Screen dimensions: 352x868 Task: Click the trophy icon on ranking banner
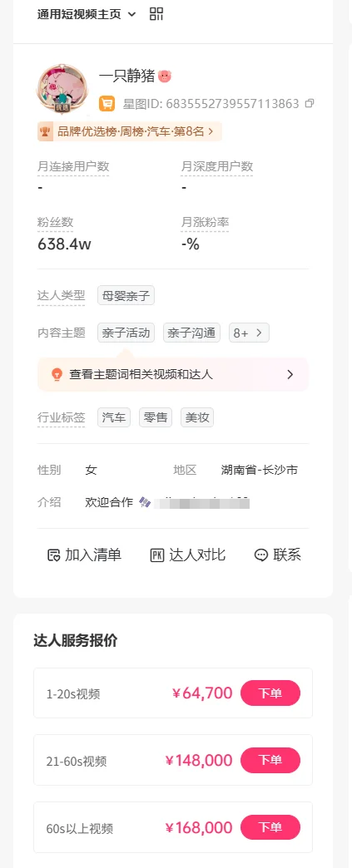point(45,131)
